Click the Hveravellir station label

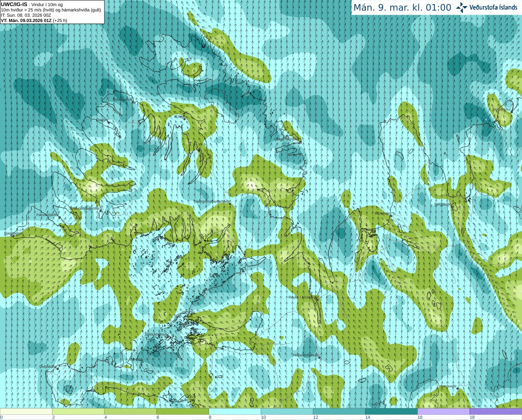448,386
